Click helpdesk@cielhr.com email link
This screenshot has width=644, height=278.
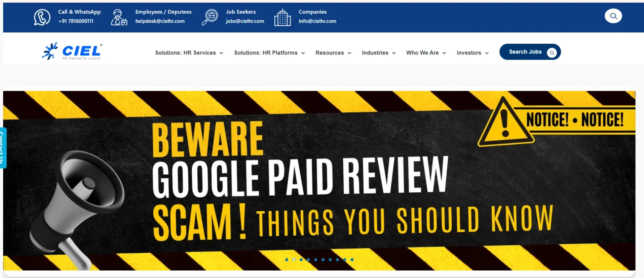[160, 21]
